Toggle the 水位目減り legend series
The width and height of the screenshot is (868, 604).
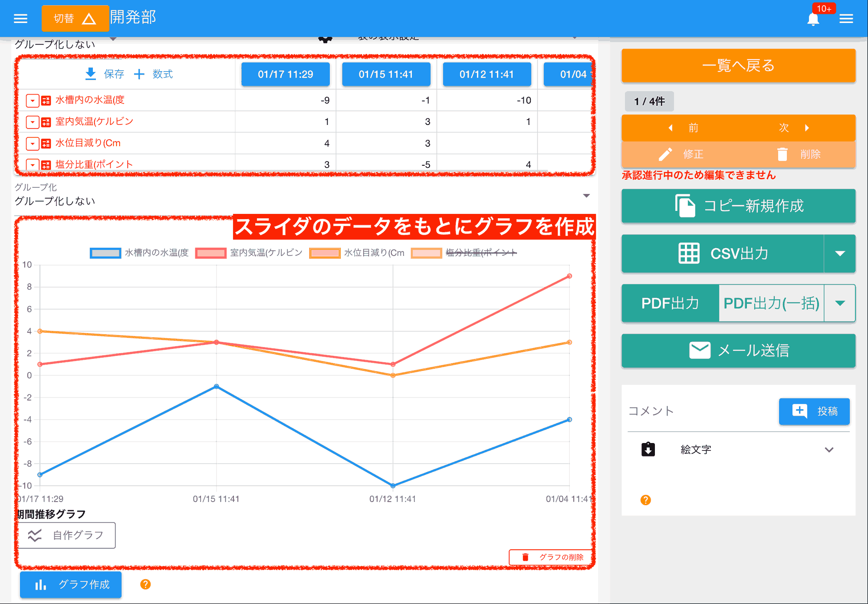pyautogui.click(x=374, y=253)
